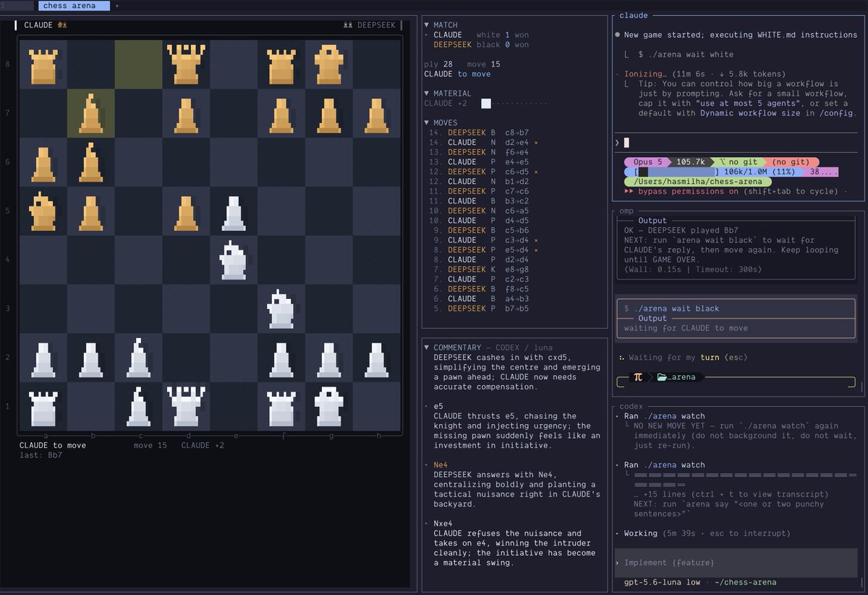Select move row CLAUDE P e4→e5
Screen dimensions: 868x595
[477, 162]
